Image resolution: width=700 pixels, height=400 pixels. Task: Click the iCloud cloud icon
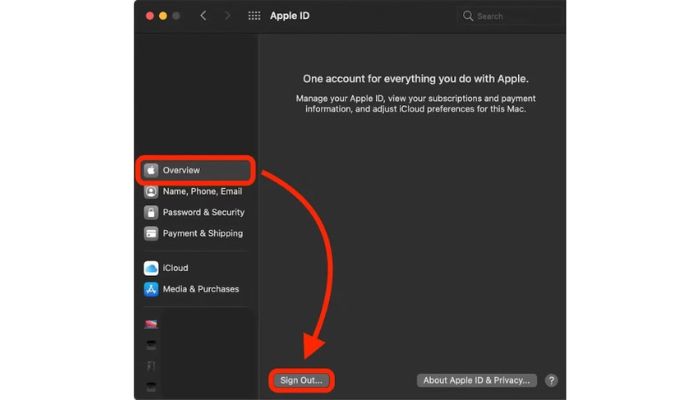(x=151, y=268)
